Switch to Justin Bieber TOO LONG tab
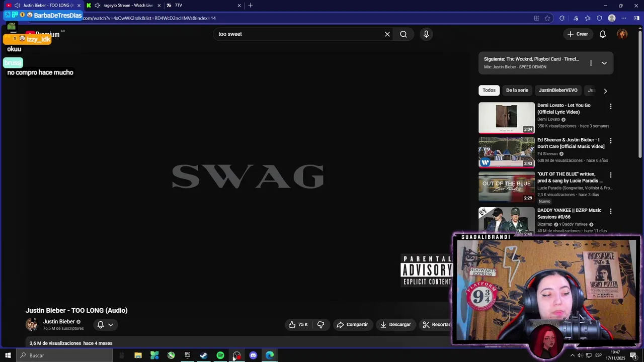Viewport: 644px width, 362px height. click(x=43, y=6)
